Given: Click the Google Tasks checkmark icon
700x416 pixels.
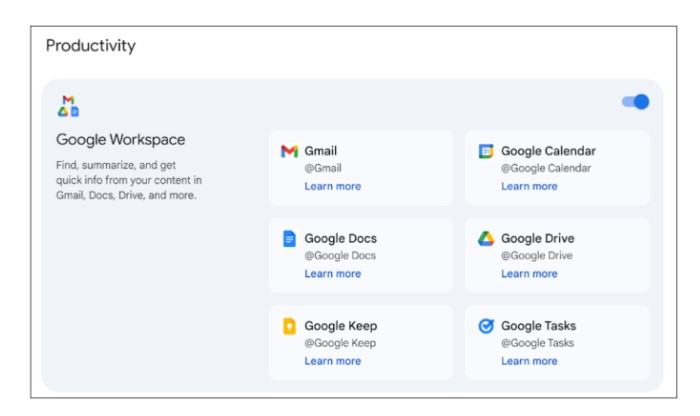Looking at the screenshot, I should coord(486,326).
